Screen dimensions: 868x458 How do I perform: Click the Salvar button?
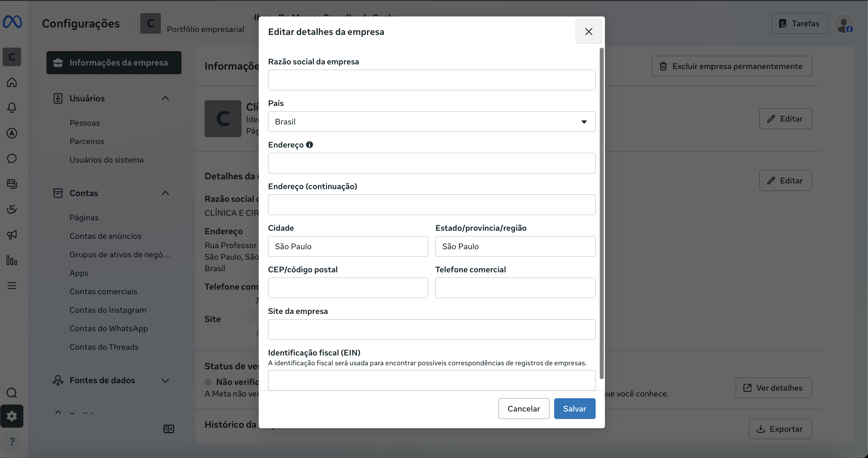pos(574,408)
